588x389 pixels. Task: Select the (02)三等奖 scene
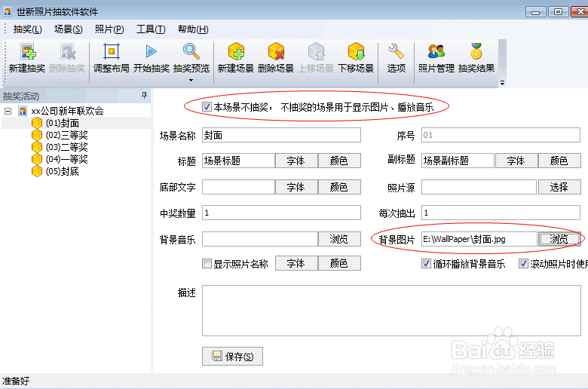[67, 135]
